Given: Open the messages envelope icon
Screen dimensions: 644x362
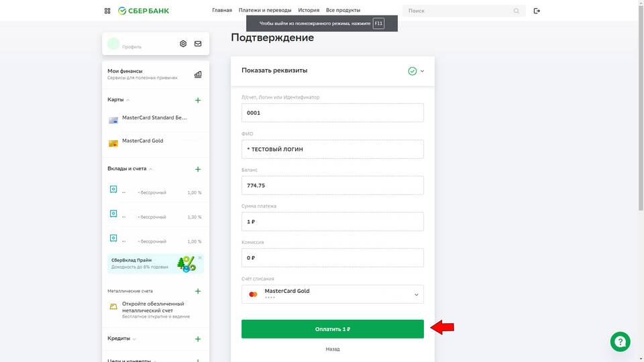Looking at the screenshot, I should [x=198, y=44].
